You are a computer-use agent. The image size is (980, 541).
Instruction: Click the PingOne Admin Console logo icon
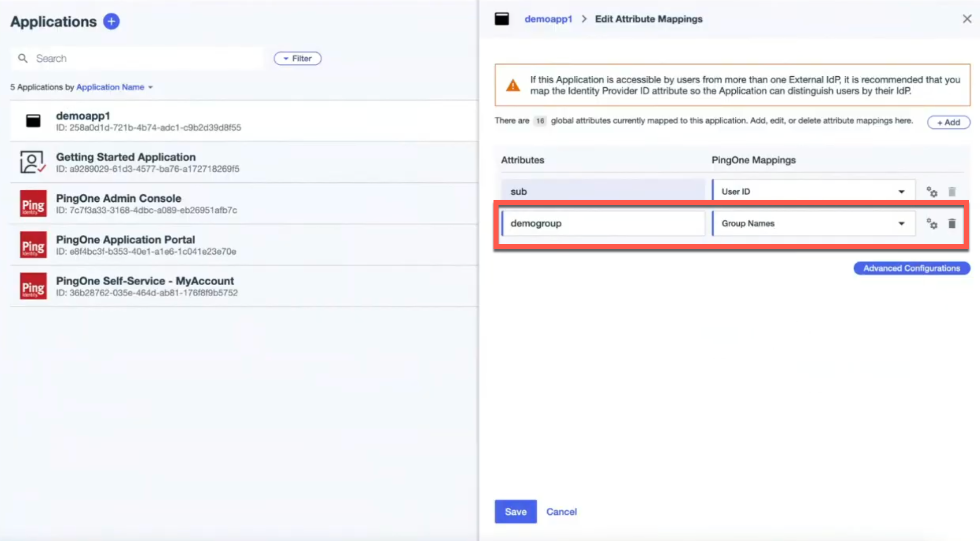point(33,203)
